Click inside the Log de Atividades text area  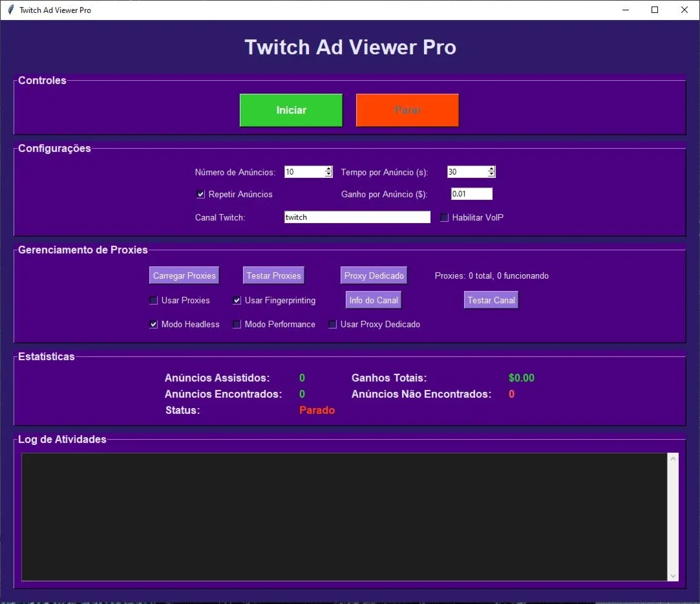(345, 517)
